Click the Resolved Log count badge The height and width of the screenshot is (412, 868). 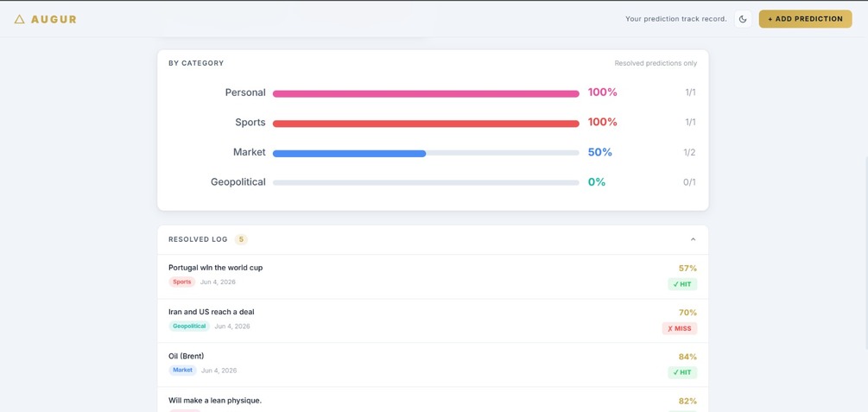(241, 239)
